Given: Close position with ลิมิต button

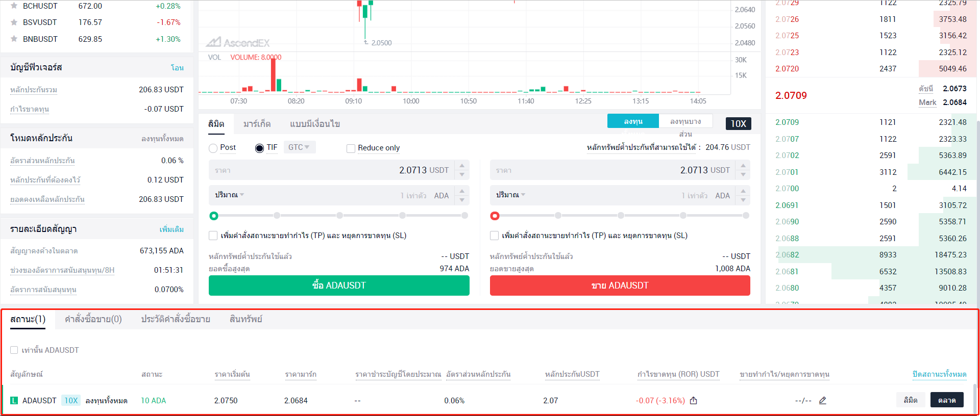Looking at the screenshot, I should pyautogui.click(x=911, y=400).
